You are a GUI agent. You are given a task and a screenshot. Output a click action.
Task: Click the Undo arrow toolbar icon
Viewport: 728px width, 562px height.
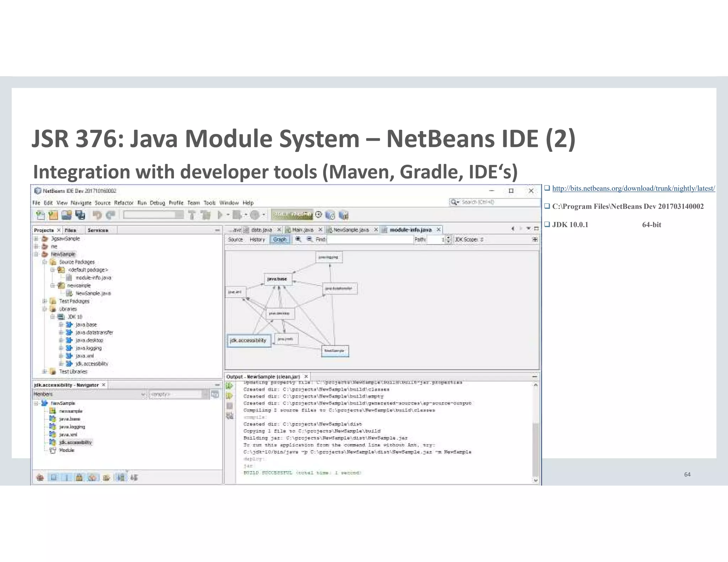click(97, 215)
